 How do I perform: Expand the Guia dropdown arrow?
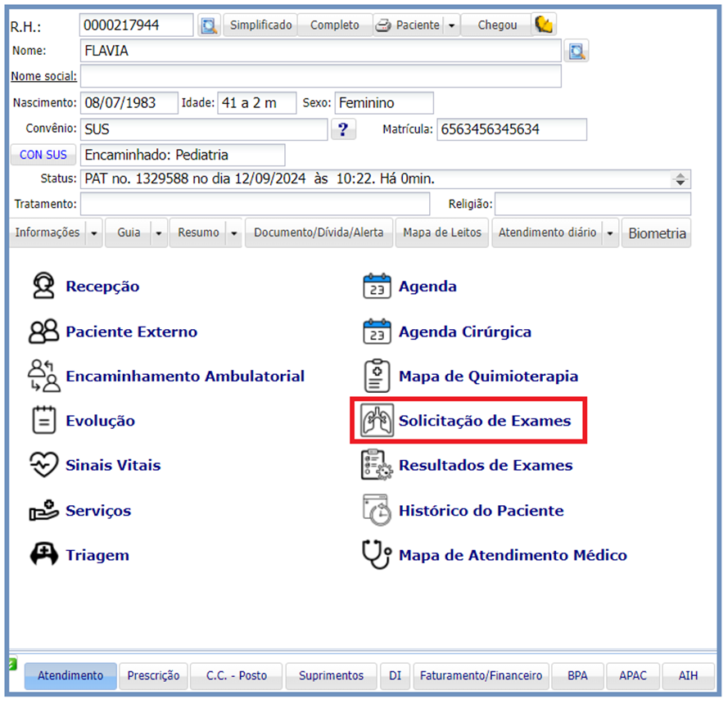[x=158, y=233]
